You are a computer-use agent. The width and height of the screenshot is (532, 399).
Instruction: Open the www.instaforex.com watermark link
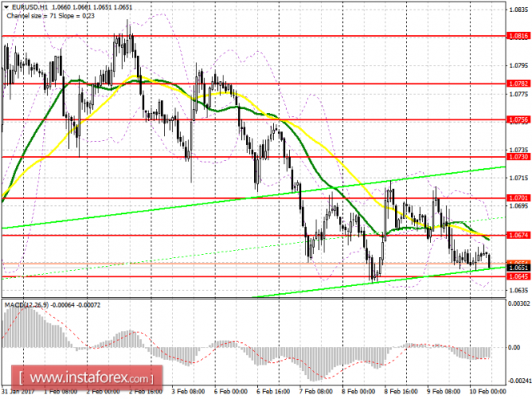[87, 377]
